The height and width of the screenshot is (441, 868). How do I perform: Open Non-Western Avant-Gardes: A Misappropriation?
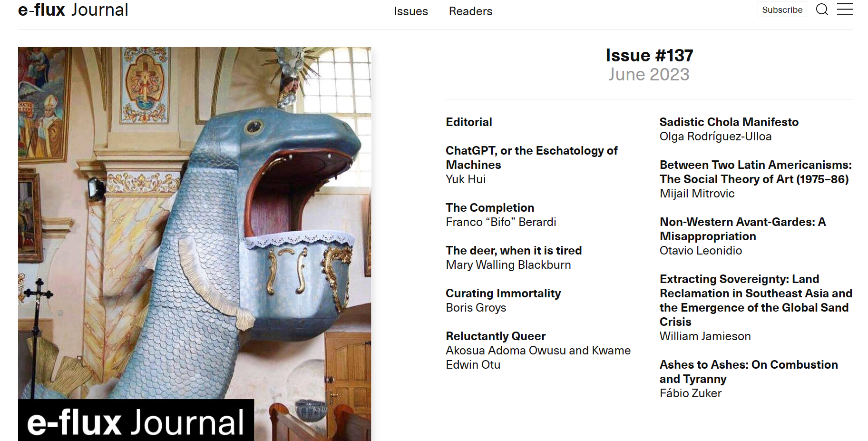[x=743, y=229]
